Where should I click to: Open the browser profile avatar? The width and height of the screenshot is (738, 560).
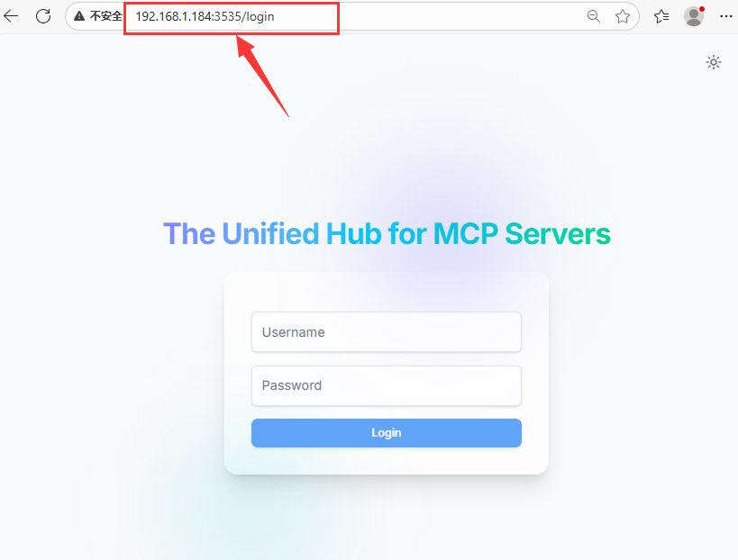coord(694,16)
